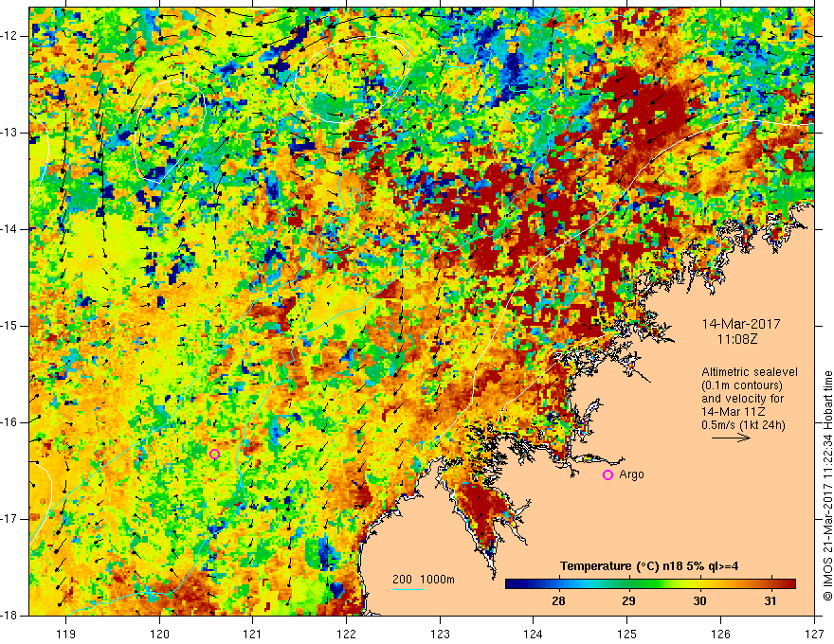This screenshot has width=834, height=644.
Task: Click the temperature color bar
Action: pos(650,584)
